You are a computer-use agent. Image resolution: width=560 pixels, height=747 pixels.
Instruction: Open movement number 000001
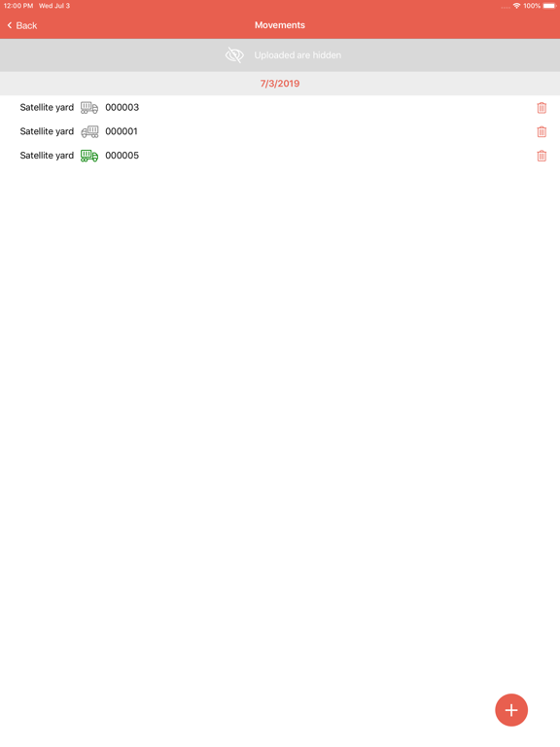click(x=122, y=131)
